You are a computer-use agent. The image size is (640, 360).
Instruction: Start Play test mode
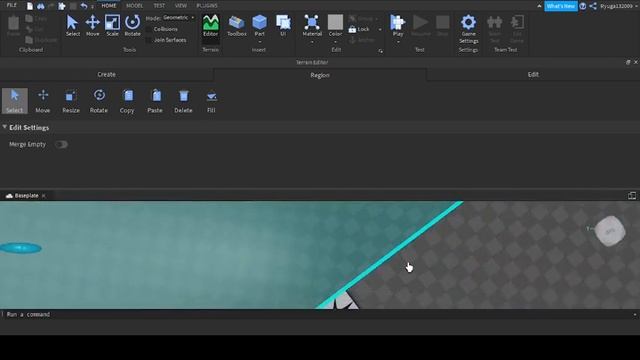[x=398, y=25]
